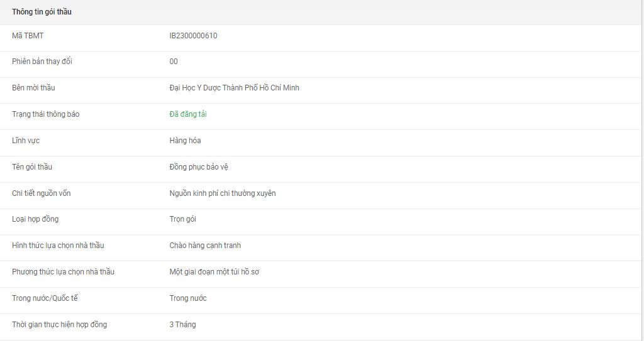Click the 'Chào hàng cạnh tranh' value

click(205, 246)
